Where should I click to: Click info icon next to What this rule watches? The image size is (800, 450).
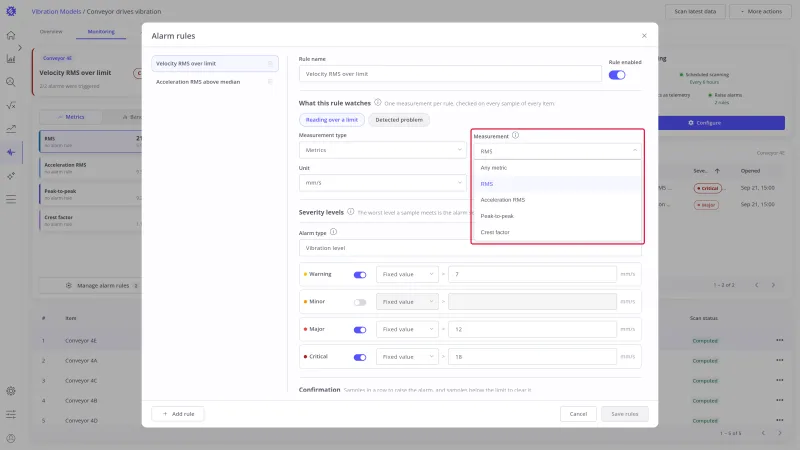(x=378, y=103)
